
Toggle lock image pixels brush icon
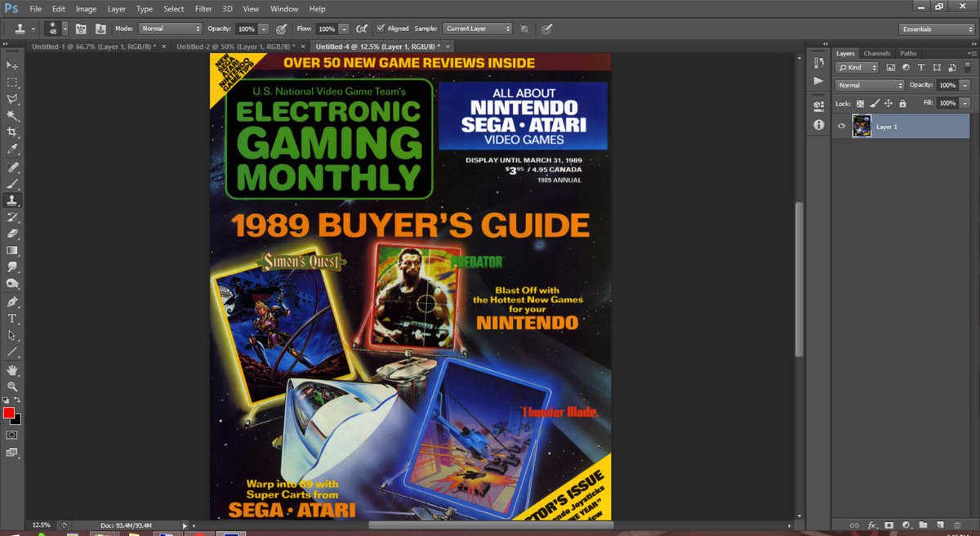874,104
